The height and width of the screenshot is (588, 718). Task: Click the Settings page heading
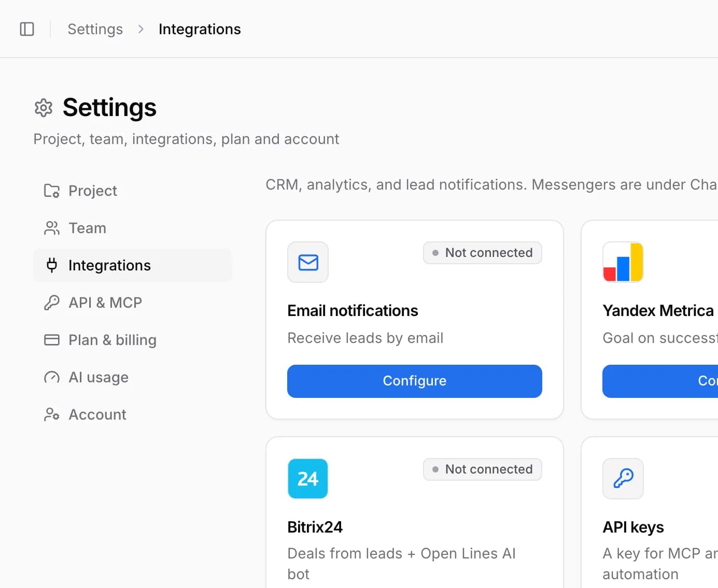coord(109,108)
